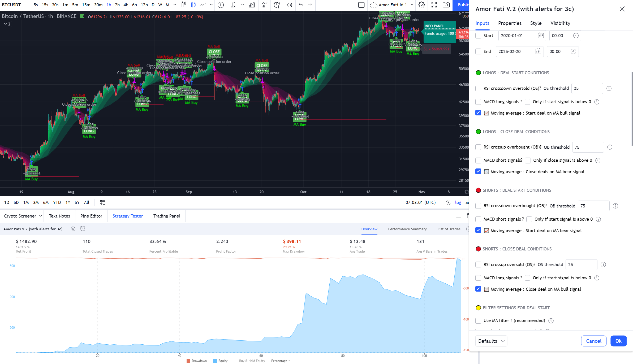The height and width of the screenshot is (364, 633).
Task: Open chart settings gear in top toolbar
Action: pyautogui.click(x=421, y=5)
